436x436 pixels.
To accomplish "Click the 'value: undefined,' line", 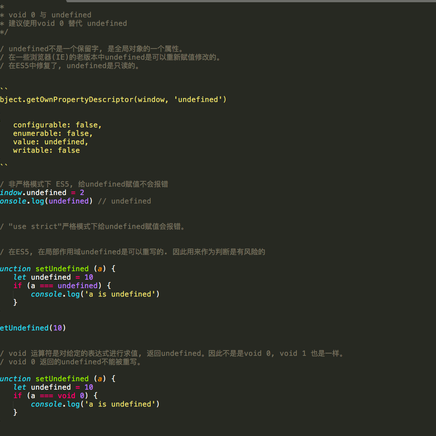I will click(x=51, y=142).
